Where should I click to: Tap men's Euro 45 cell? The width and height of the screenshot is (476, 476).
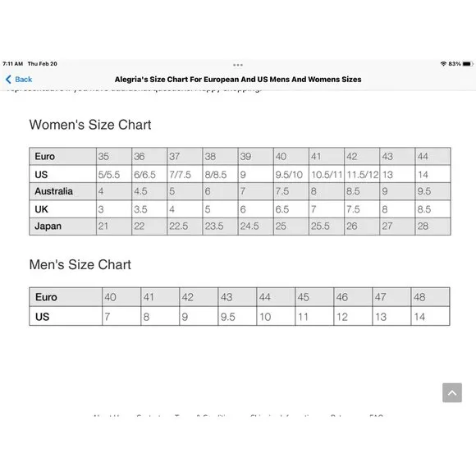[314, 297]
